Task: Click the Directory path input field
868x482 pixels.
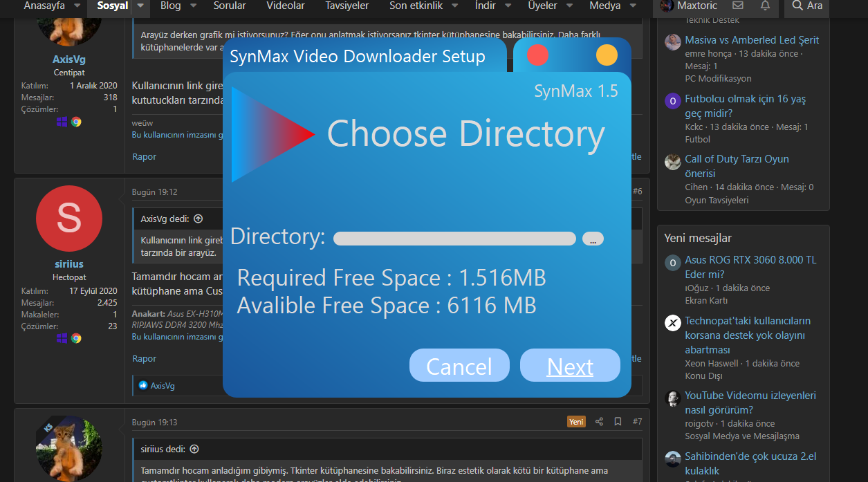Action: (x=454, y=239)
